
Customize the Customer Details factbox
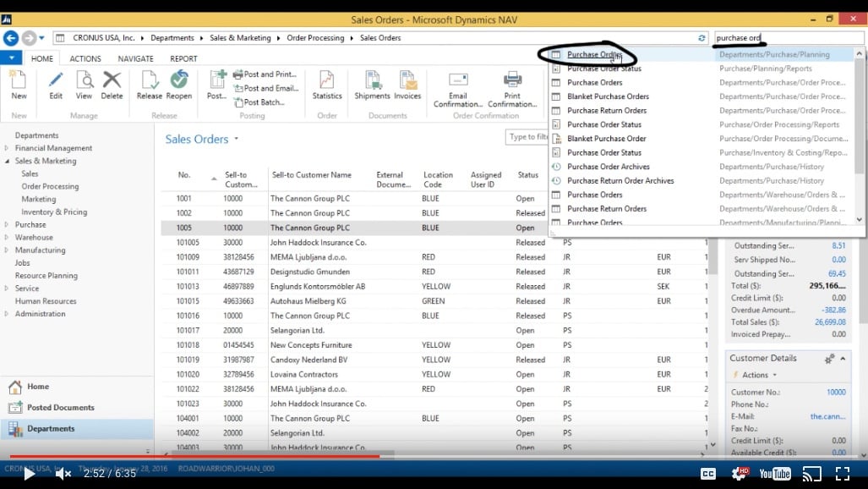828,359
